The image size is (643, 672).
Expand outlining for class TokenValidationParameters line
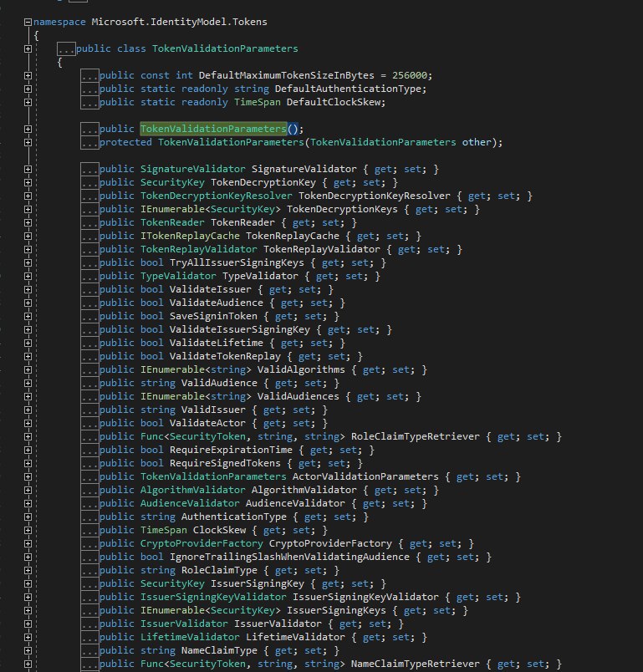tap(28, 48)
